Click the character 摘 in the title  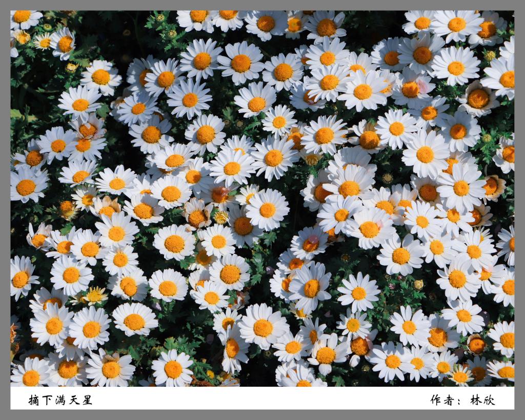34,401
